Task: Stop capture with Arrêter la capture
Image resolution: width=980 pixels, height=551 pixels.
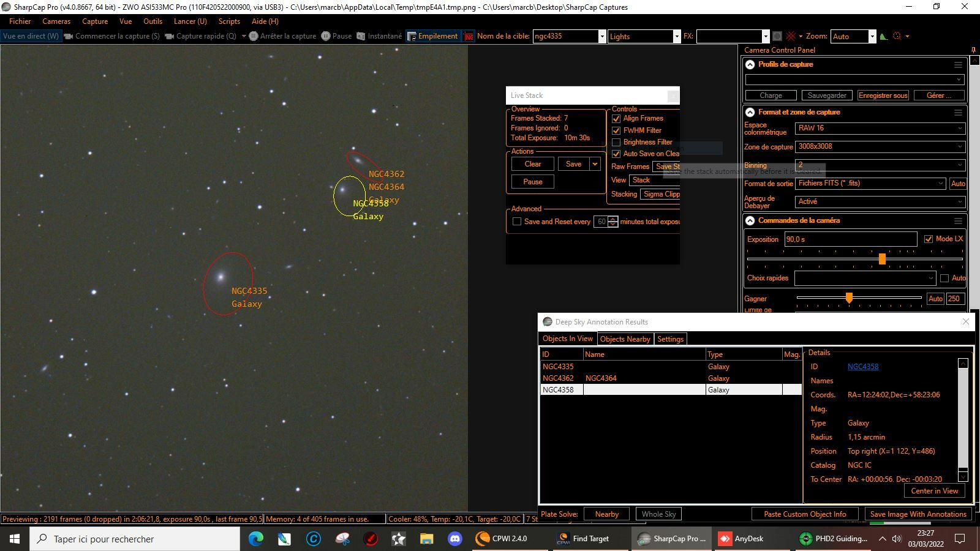Action: (283, 36)
